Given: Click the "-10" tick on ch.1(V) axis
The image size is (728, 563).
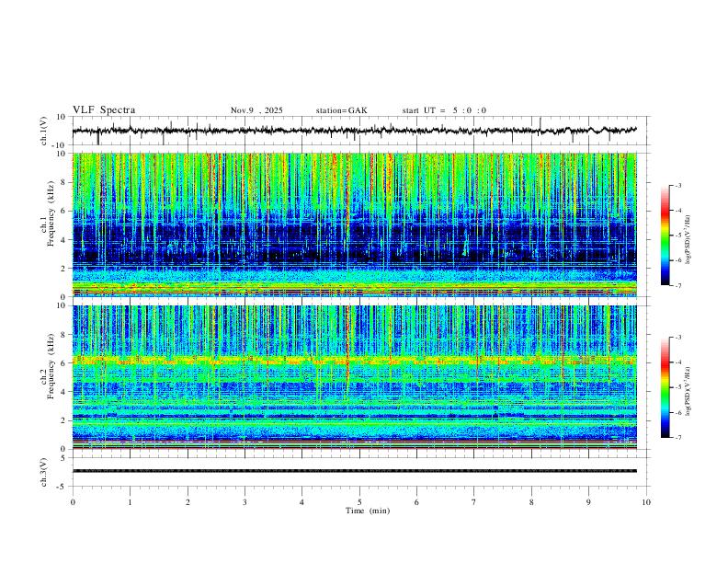Looking at the screenshot, I should (x=61, y=145).
